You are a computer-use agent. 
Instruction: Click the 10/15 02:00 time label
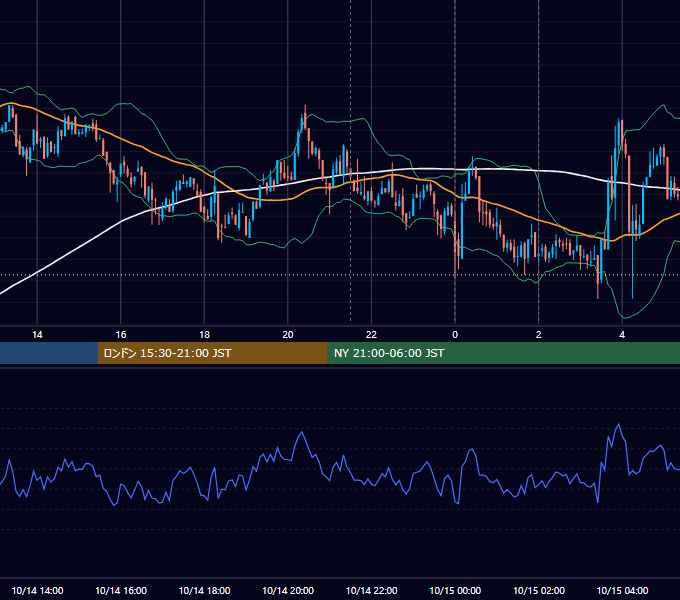539,590
